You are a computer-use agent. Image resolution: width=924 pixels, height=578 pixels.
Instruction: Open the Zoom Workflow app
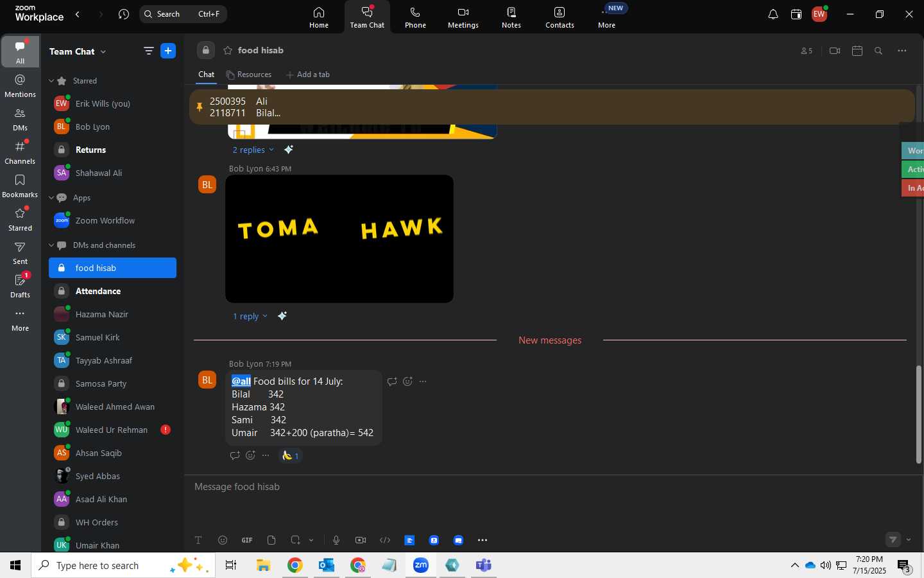(x=112, y=220)
